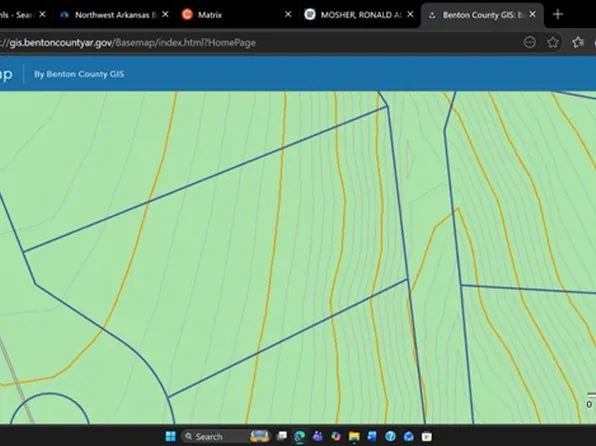This screenshot has height=446, width=596.
Task: Click the By Benton County GIS header text
Action: 79,74
